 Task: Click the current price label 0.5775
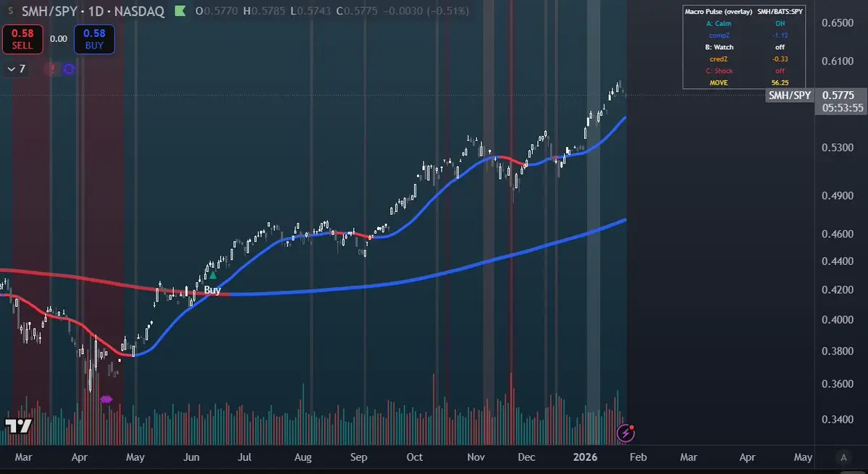point(838,96)
